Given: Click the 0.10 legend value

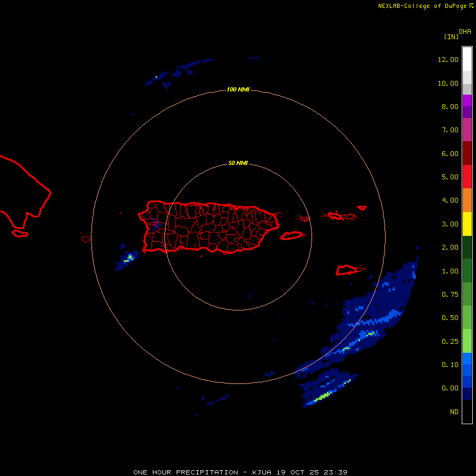Looking at the screenshot, I should pos(450,365).
